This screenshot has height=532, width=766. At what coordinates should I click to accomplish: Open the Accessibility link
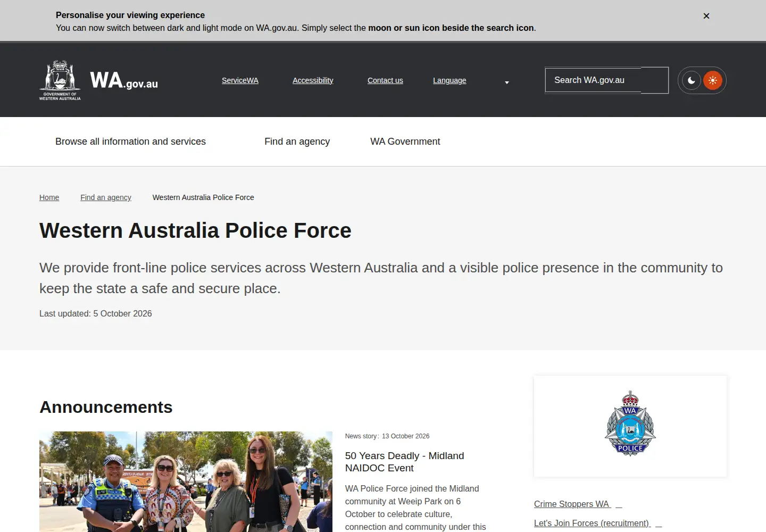coord(313,80)
